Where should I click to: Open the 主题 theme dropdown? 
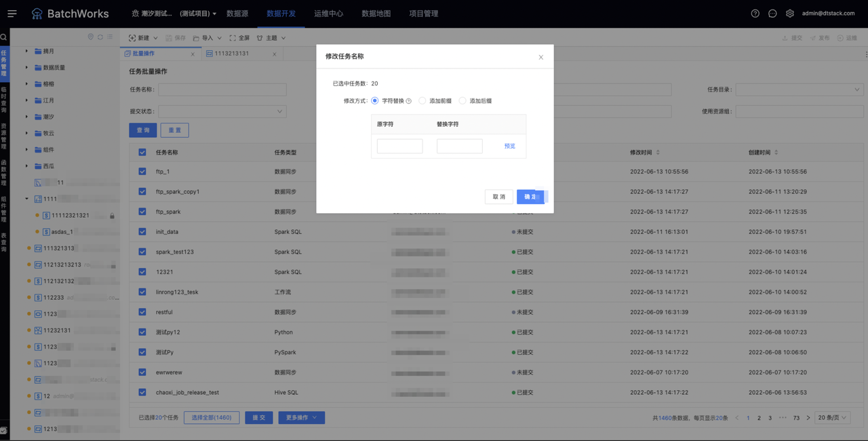pyautogui.click(x=271, y=38)
